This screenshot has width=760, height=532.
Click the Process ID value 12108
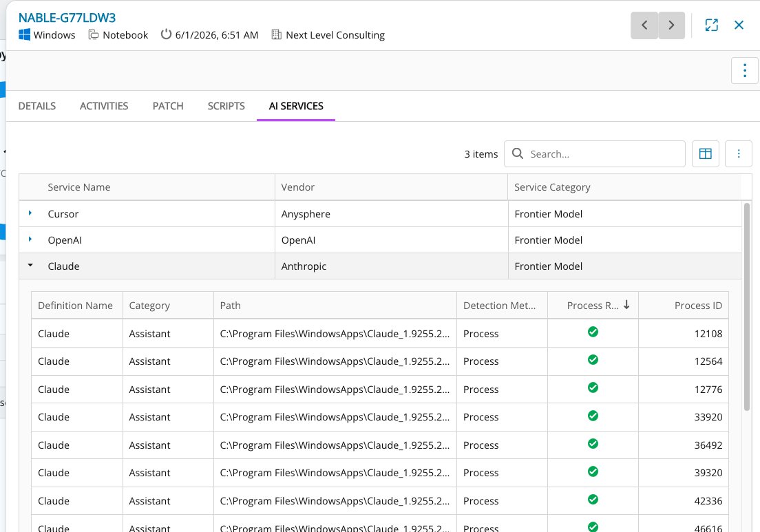[x=708, y=333]
